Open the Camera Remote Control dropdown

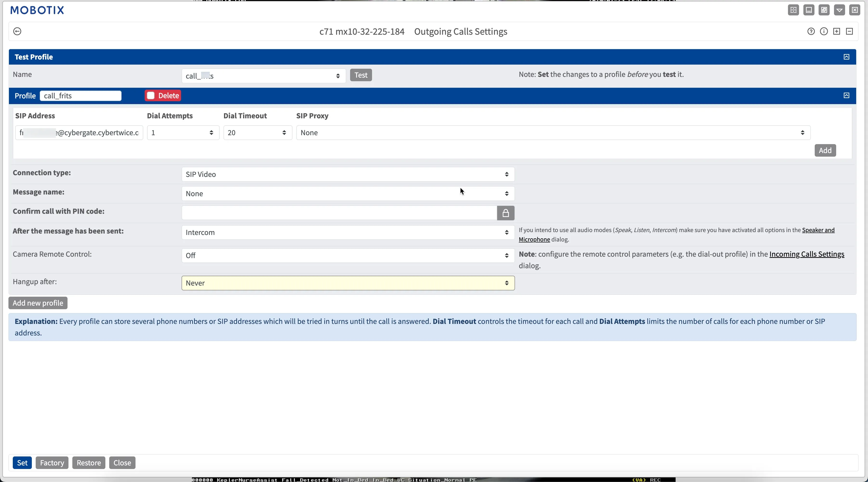coord(348,255)
